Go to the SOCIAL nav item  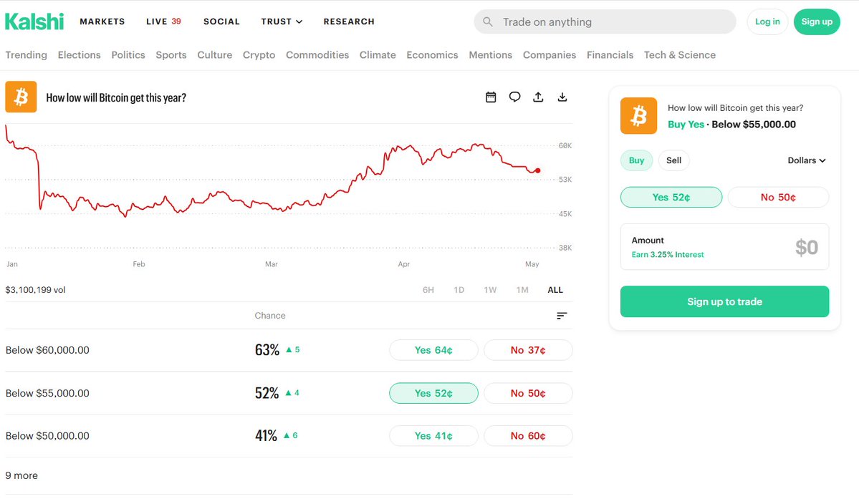point(221,21)
